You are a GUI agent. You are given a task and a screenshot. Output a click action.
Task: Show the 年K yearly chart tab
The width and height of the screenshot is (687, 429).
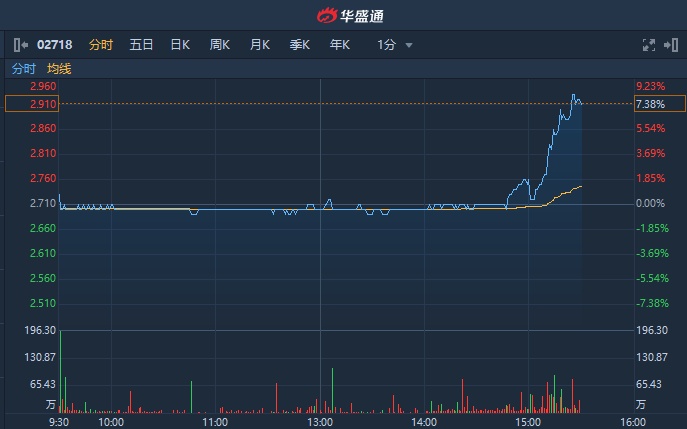tap(340, 45)
